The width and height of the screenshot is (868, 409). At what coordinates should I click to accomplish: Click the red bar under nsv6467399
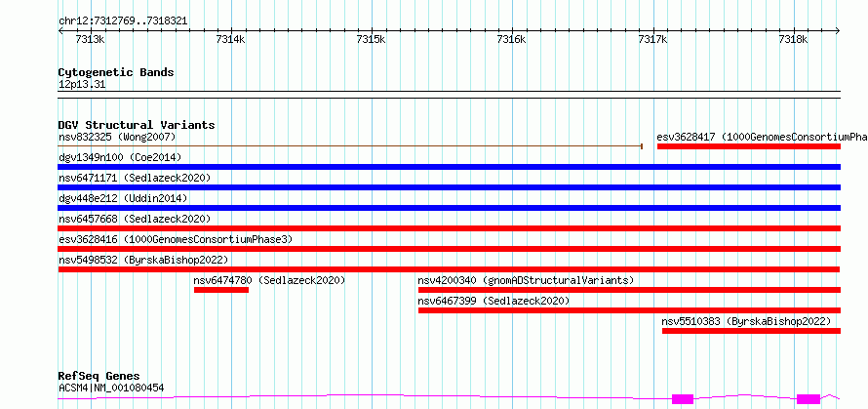629,310
